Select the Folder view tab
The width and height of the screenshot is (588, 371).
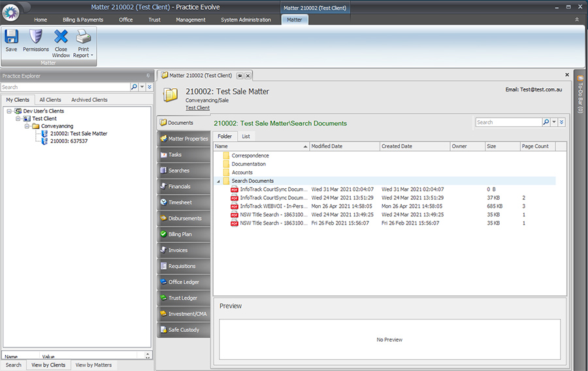click(x=225, y=137)
